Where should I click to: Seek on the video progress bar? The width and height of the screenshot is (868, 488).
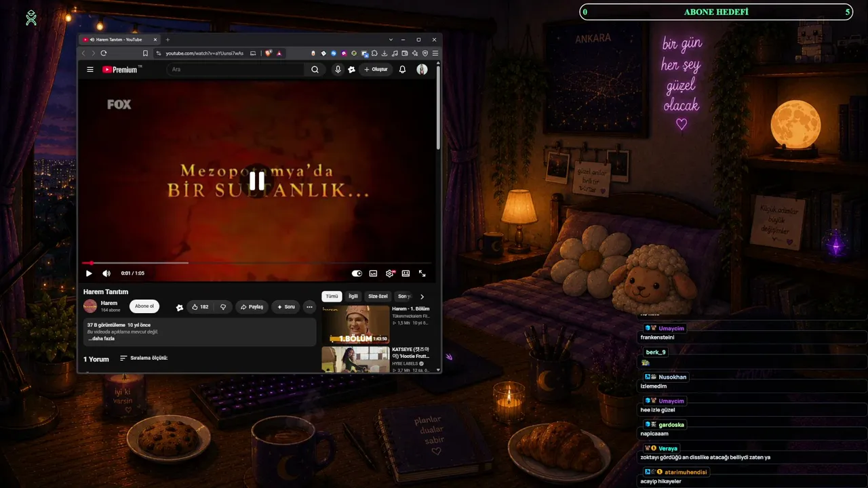[256, 263]
